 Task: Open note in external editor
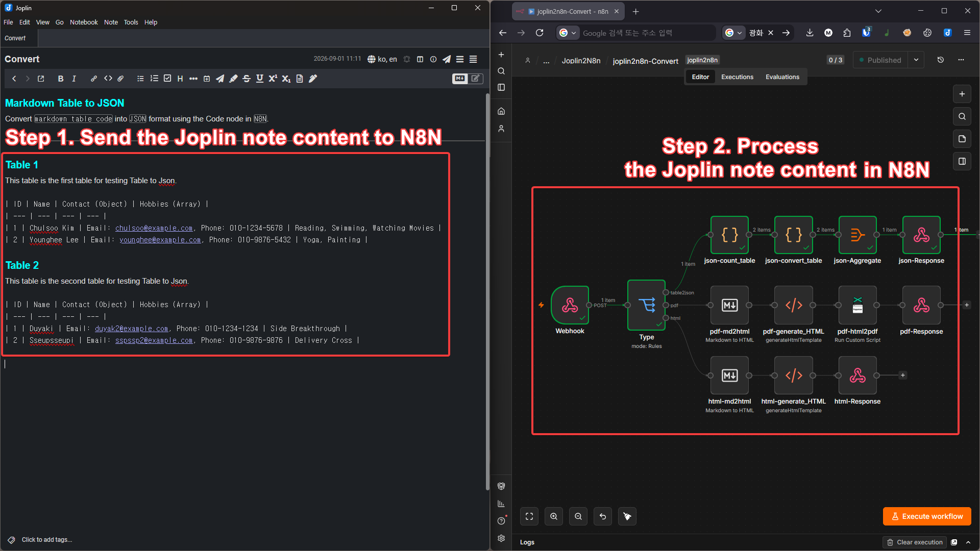(x=41, y=79)
